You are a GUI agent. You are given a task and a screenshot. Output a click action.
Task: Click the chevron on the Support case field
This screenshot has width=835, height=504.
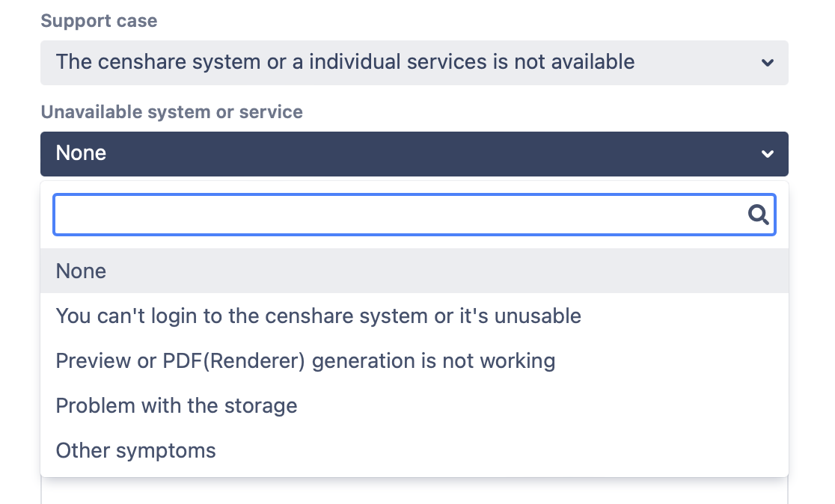(x=767, y=63)
